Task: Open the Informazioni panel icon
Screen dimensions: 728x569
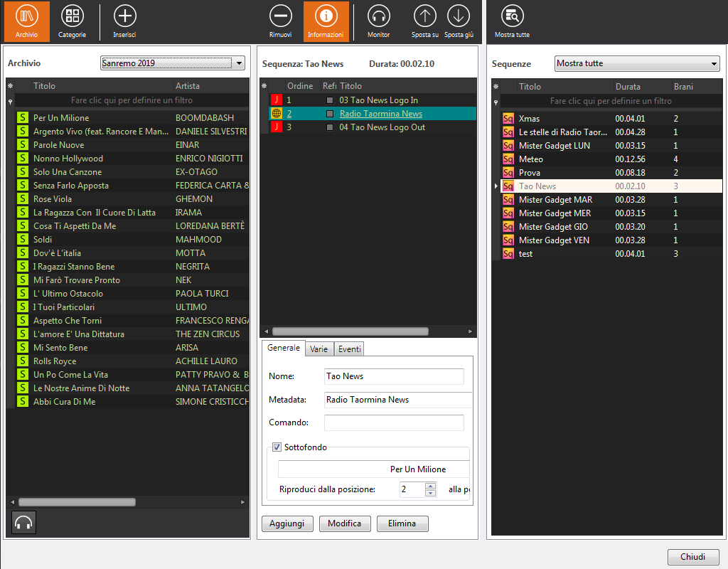Action: click(326, 17)
